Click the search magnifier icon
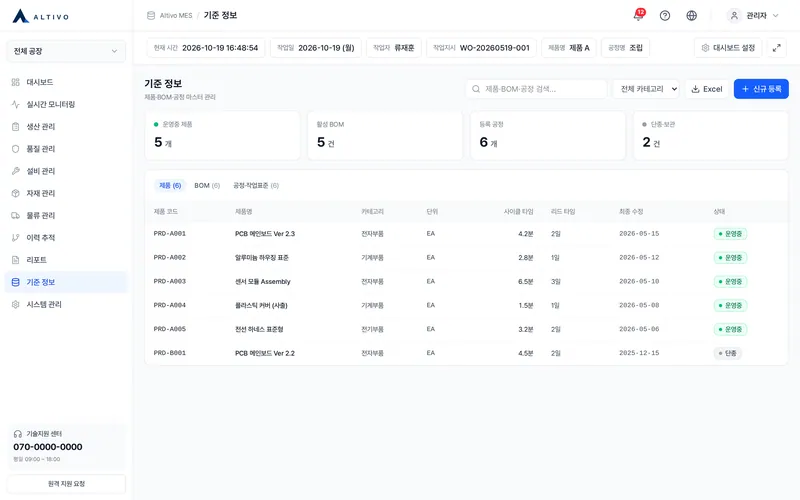Viewport: 800px width, 500px height. (476, 89)
